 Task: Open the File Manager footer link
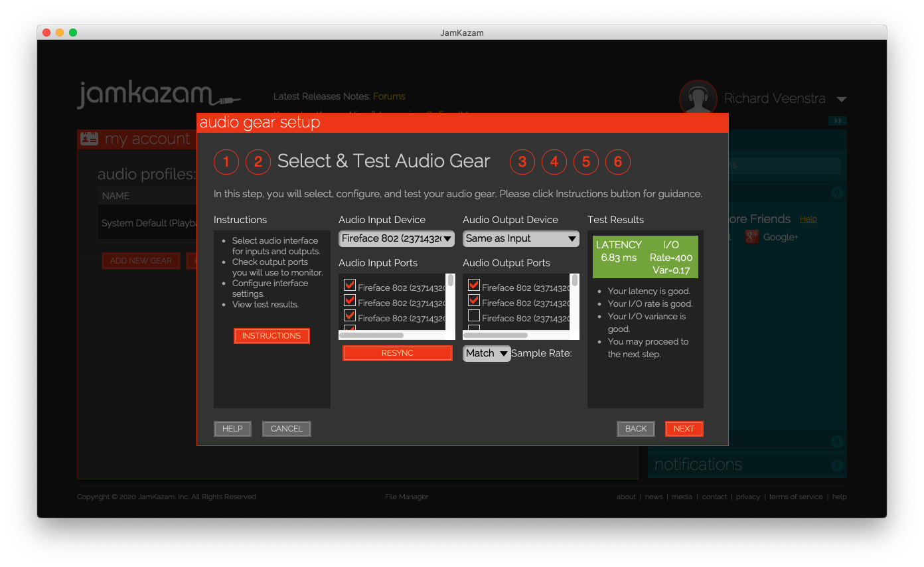tap(407, 497)
